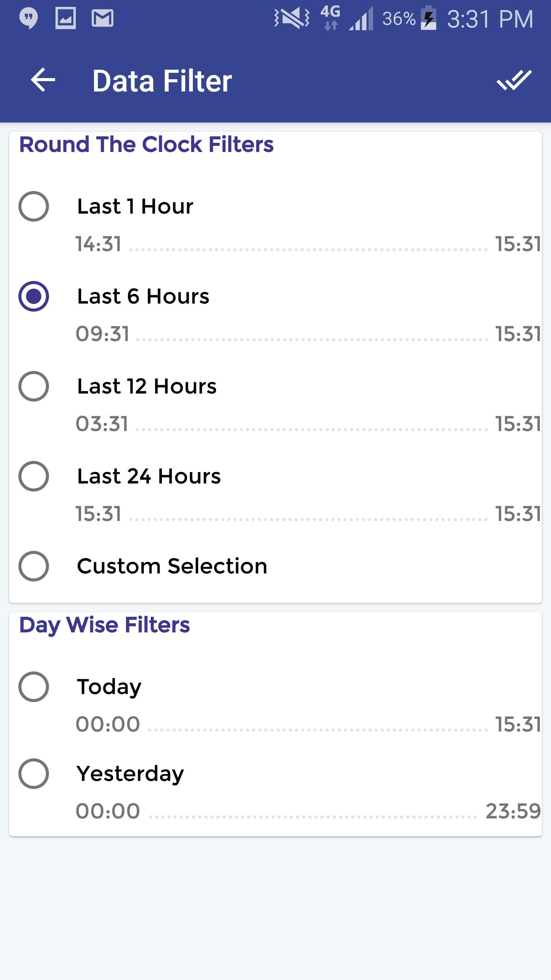Tap the vibrate mode status icon
This screenshot has width=551, height=980.
292,18
